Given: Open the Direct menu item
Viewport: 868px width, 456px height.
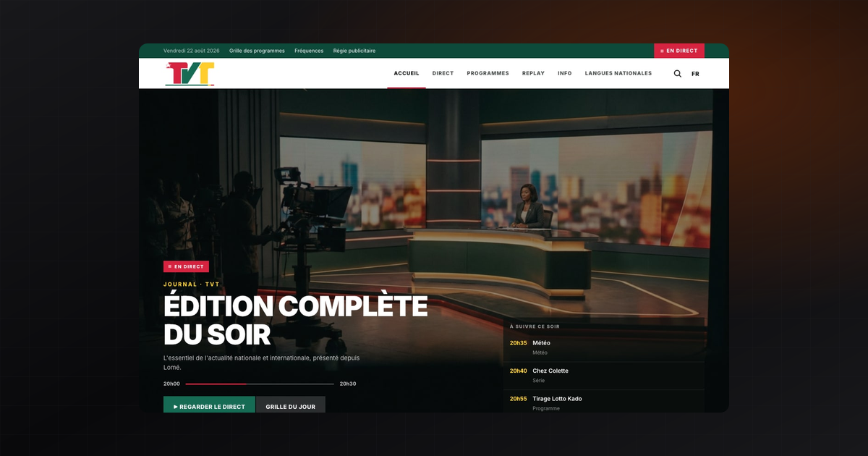Looking at the screenshot, I should (x=443, y=73).
